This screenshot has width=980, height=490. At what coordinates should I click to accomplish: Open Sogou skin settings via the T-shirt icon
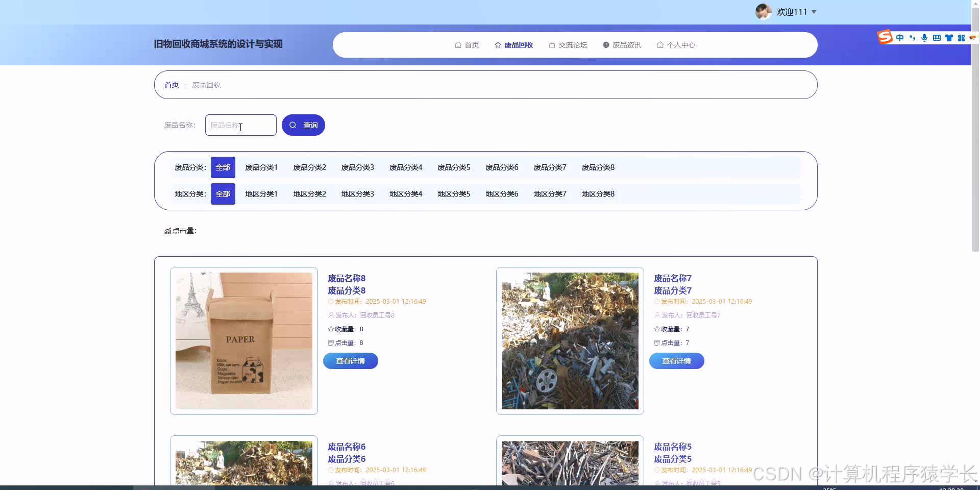(949, 37)
